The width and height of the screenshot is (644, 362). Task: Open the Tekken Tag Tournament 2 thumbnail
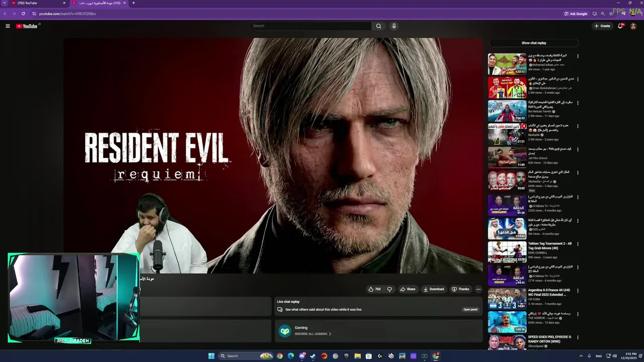click(x=507, y=252)
